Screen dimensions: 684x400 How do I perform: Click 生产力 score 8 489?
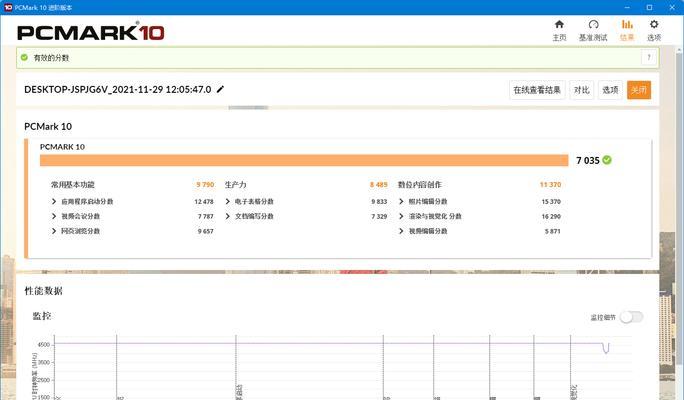point(379,185)
